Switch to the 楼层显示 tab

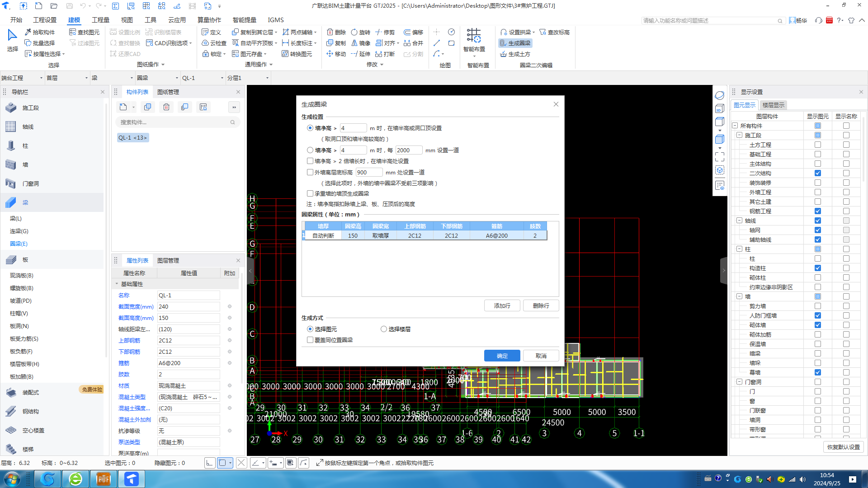point(774,105)
